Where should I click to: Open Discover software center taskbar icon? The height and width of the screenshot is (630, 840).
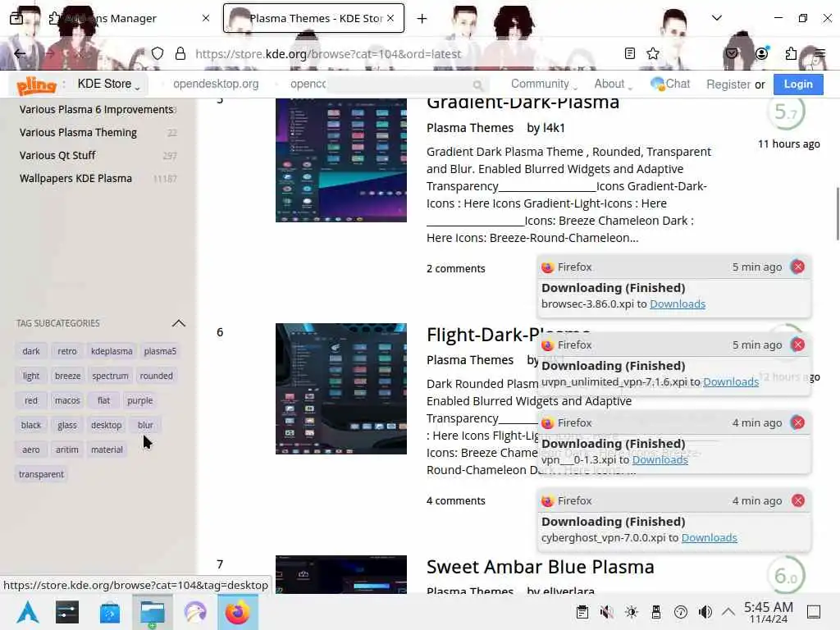click(110, 612)
